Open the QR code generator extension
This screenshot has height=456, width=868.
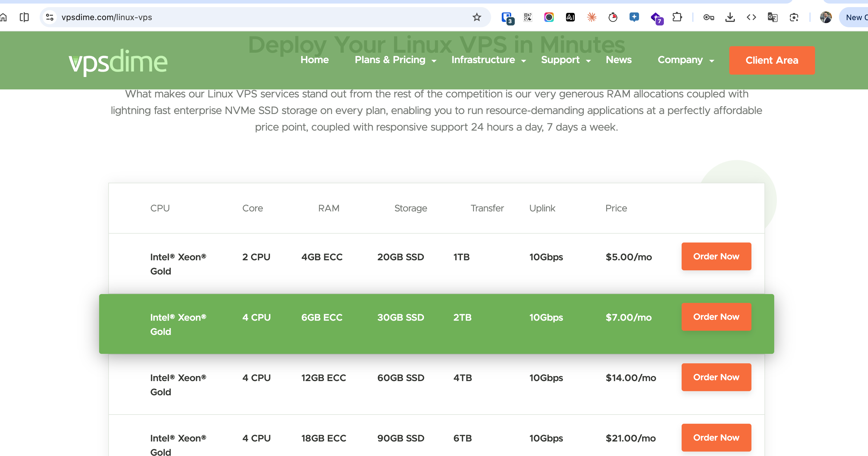[x=528, y=17]
